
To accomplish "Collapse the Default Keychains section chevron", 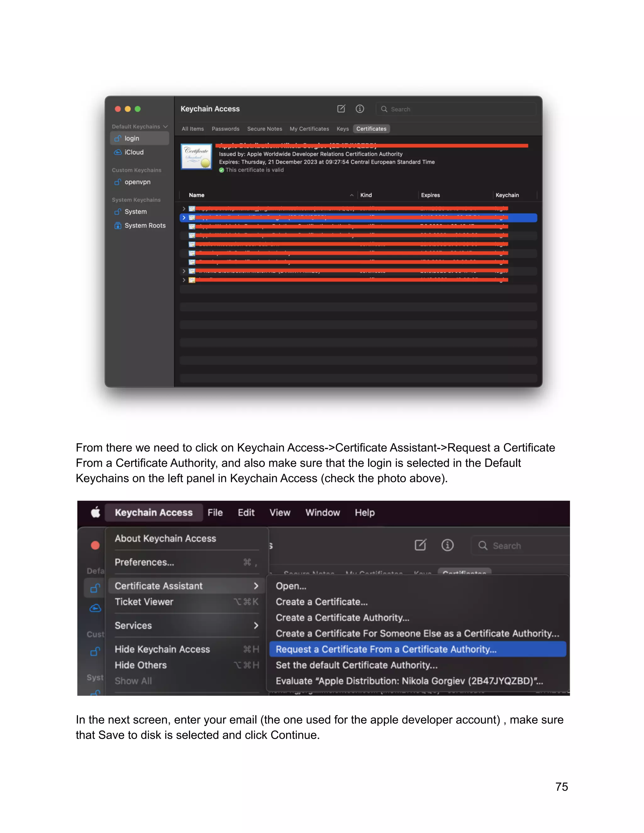I will point(166,127).
